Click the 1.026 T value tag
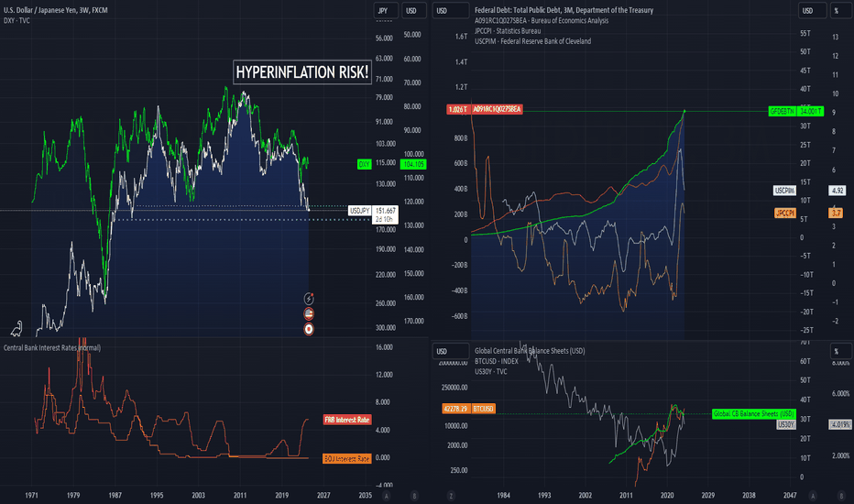Viewport: 854px width, 504px height. pos(458,110)
